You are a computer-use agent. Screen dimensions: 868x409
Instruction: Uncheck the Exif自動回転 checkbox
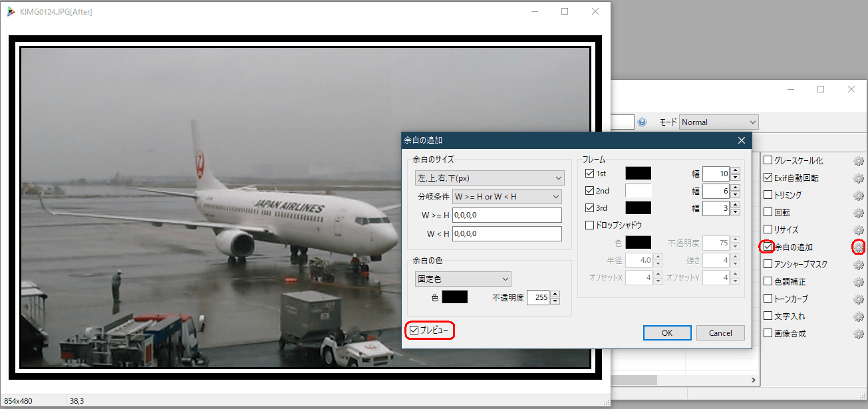[768, 178]
